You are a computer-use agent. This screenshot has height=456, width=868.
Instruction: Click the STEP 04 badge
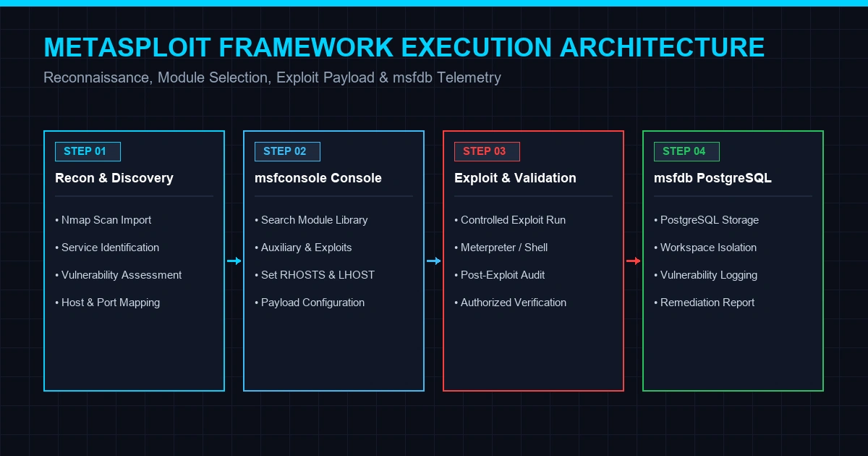(686, 151)
